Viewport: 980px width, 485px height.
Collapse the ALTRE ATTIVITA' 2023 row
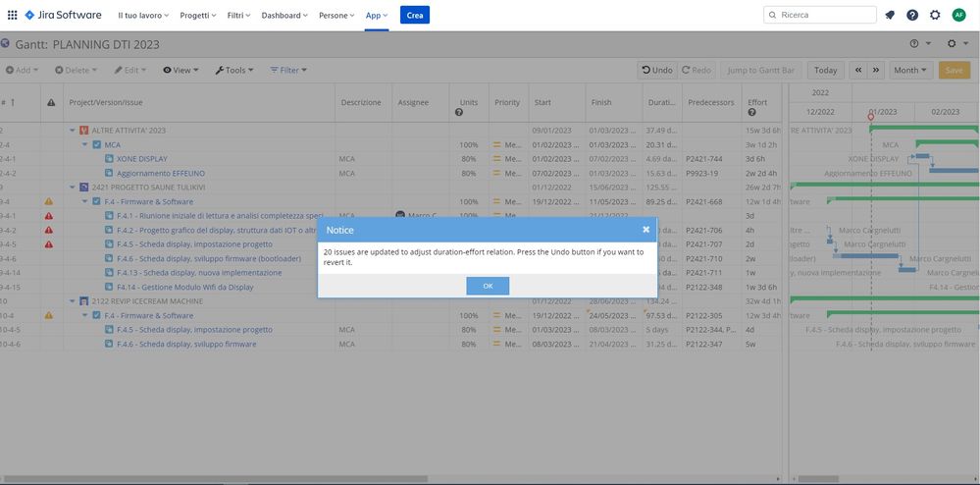73,131
